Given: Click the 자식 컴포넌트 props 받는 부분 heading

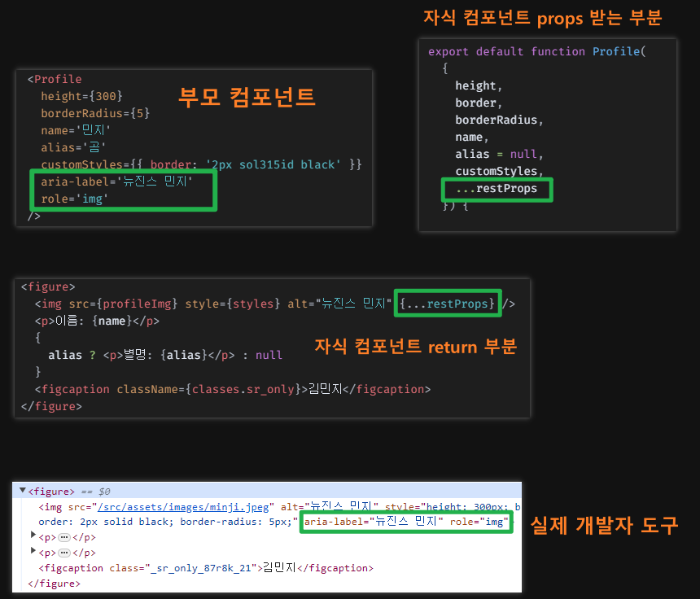Looking at the screenshot, I should [542, 18].
